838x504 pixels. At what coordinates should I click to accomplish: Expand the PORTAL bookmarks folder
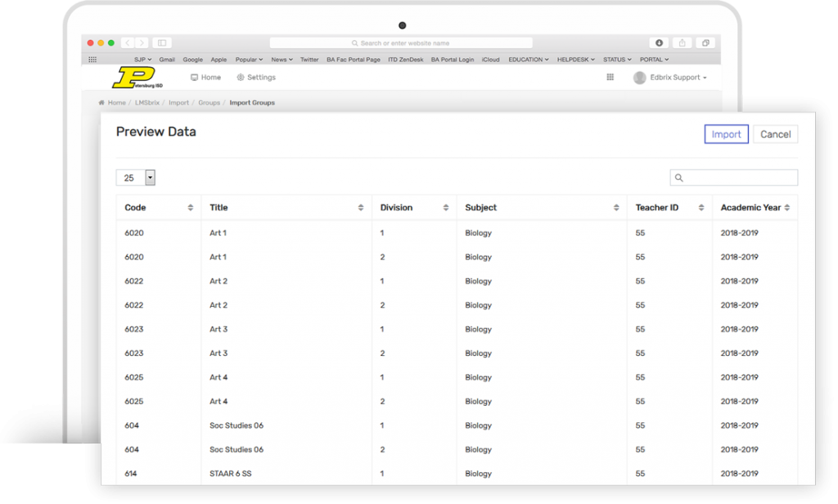tap(654, 60)
